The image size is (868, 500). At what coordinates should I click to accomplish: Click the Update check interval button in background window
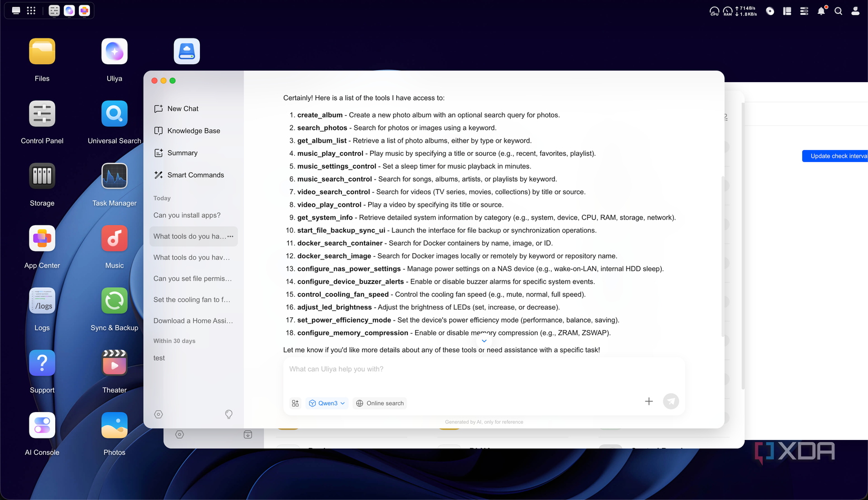835,156
